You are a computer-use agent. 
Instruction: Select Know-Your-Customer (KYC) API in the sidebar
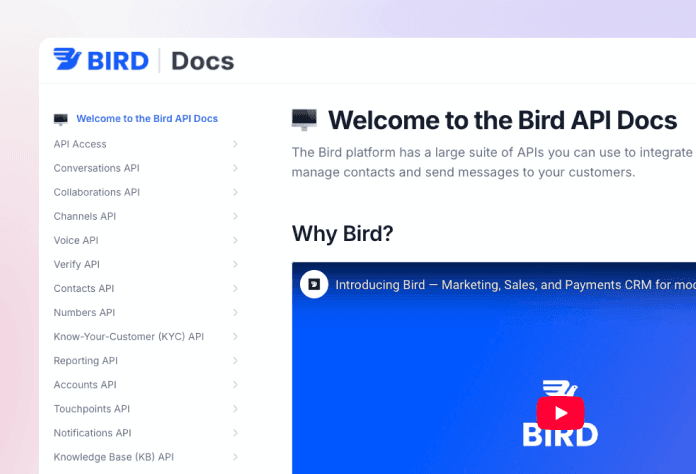tap(129, 336)
